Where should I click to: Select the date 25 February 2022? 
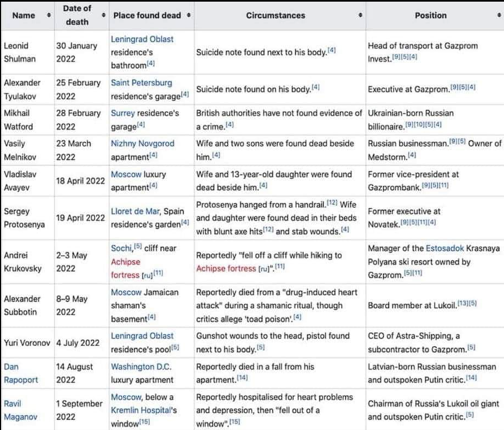[78, 90]
